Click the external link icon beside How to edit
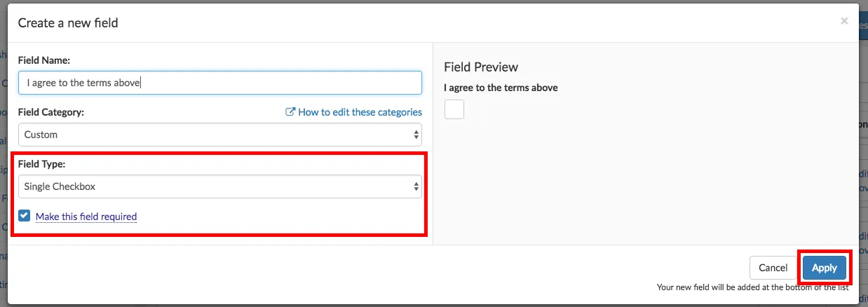Image resolution: width=868 pixels, height=307 pixels. pyautogui.click(x=290, y=112)
